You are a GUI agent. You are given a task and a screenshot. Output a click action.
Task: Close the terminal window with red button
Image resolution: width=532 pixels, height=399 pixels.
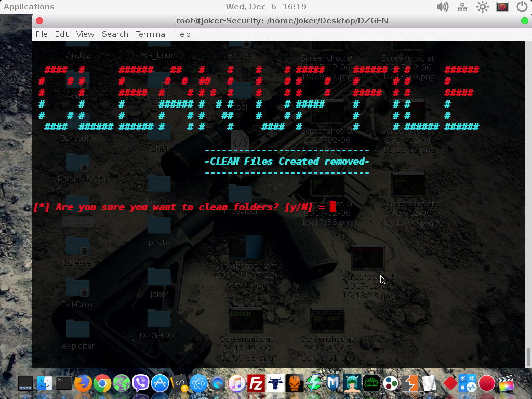coord(39,21)
